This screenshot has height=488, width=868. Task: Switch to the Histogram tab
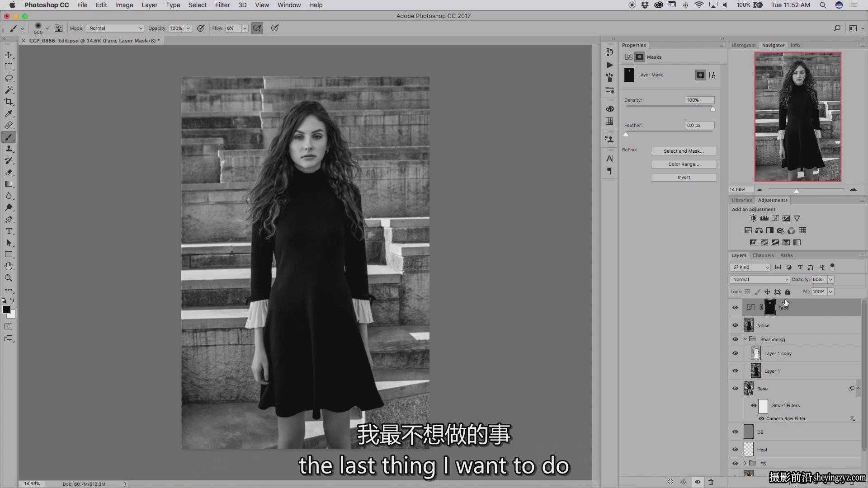pos(743,45)
